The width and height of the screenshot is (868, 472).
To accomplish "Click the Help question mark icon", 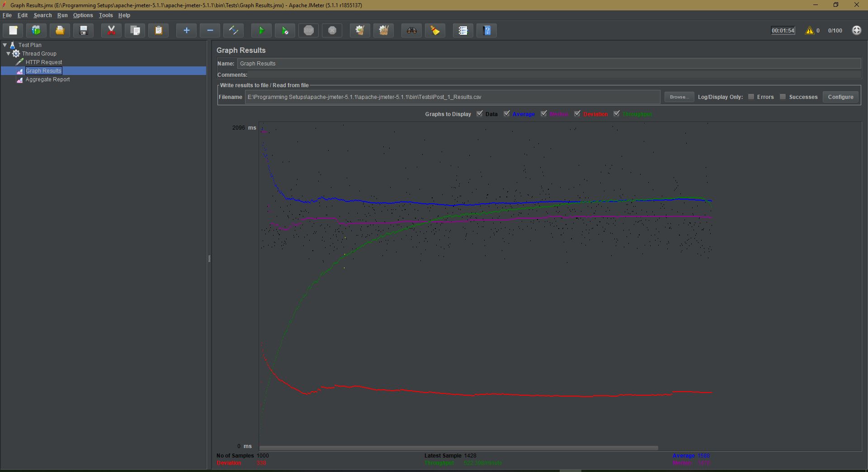I will (487, 30).
